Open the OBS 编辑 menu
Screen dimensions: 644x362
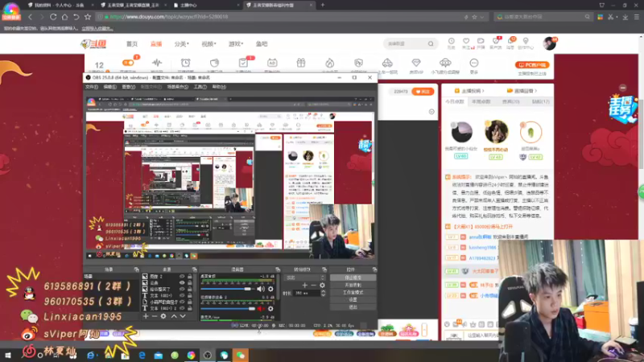point(109,87)
